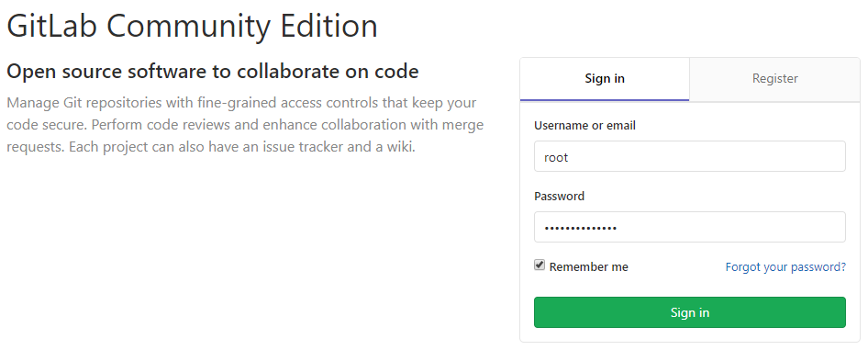Focus the Username or email field
868x350 pixels.
coord(690,156)
